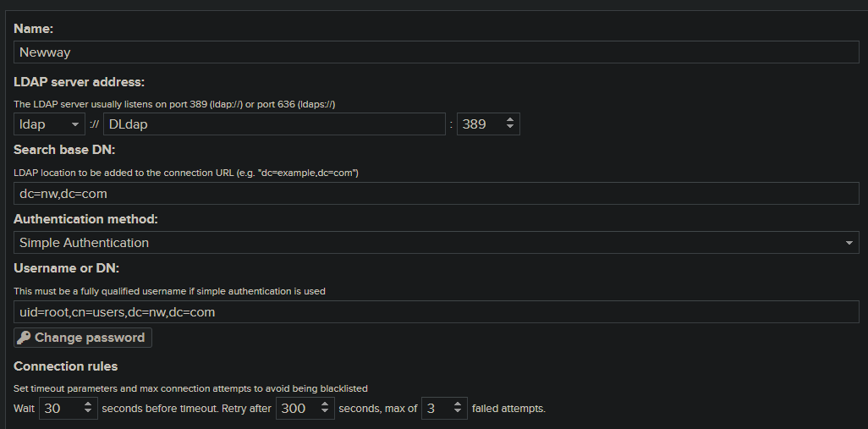Click the LDAP server hostname field
Screen dimensions: 868x429
pyautogui.click(x=274, y=124)
